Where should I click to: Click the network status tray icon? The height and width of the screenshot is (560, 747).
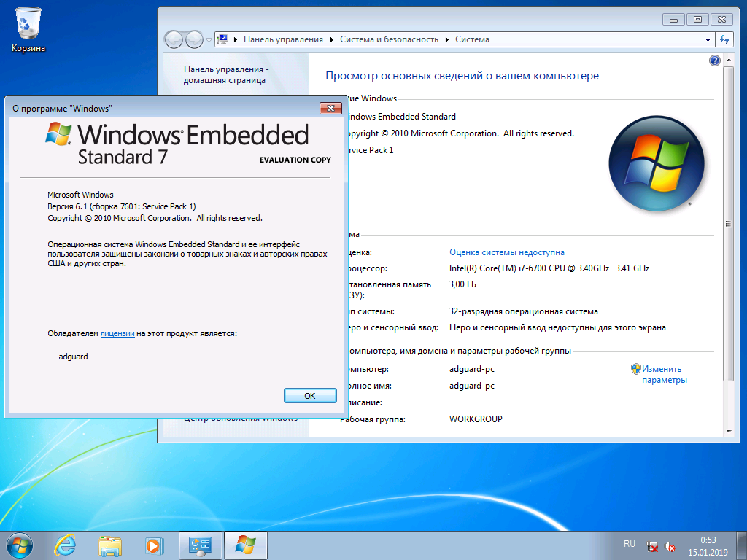tap(653, 546)
